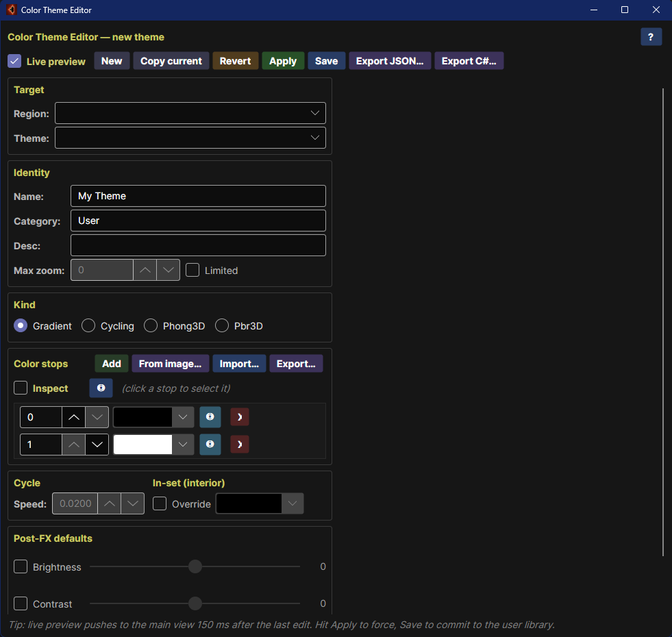Enable the Limited max zoom checkbox
The image size is (672, 637).
[192, 270]
